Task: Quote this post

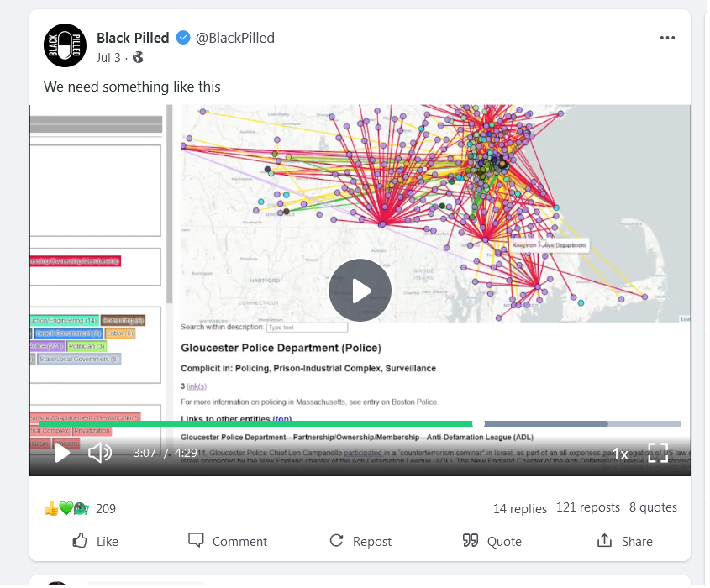Action: [492, 541]
